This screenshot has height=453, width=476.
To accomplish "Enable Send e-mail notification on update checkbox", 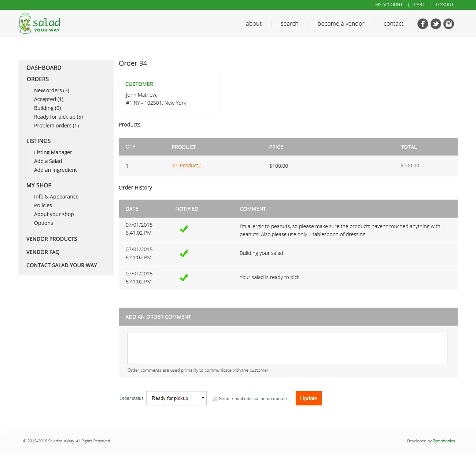I will point(215,399).
